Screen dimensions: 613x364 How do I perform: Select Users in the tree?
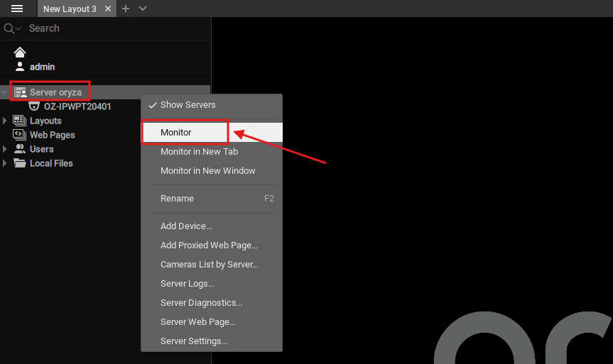(x=41, y=149)
